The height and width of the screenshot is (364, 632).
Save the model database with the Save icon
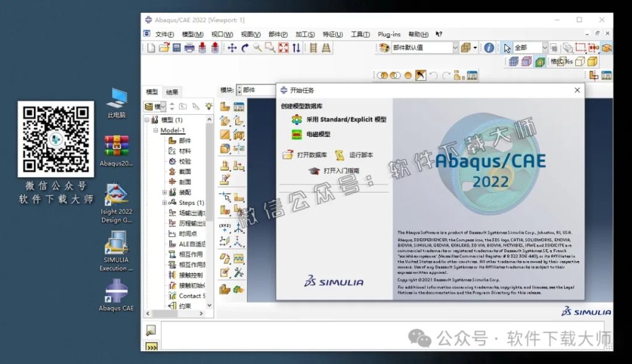[175, 48]
